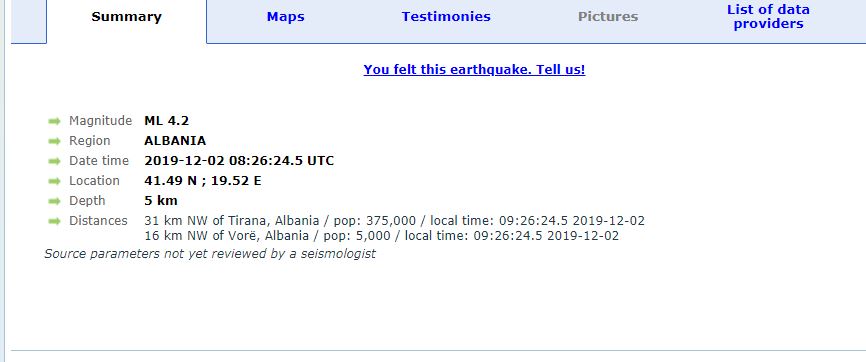Select the Summary tab
The height and width of the screenshot is (362, 866).
(x=126, y=17)
